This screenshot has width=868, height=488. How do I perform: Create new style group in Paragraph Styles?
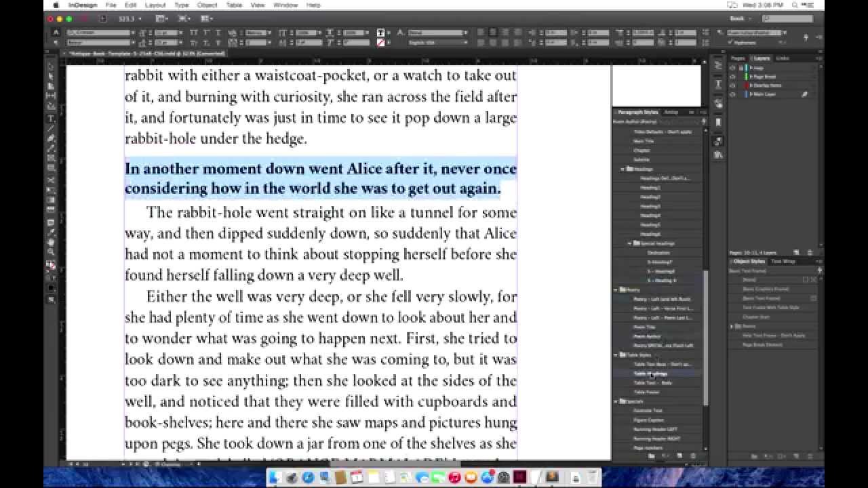(651, 456)
